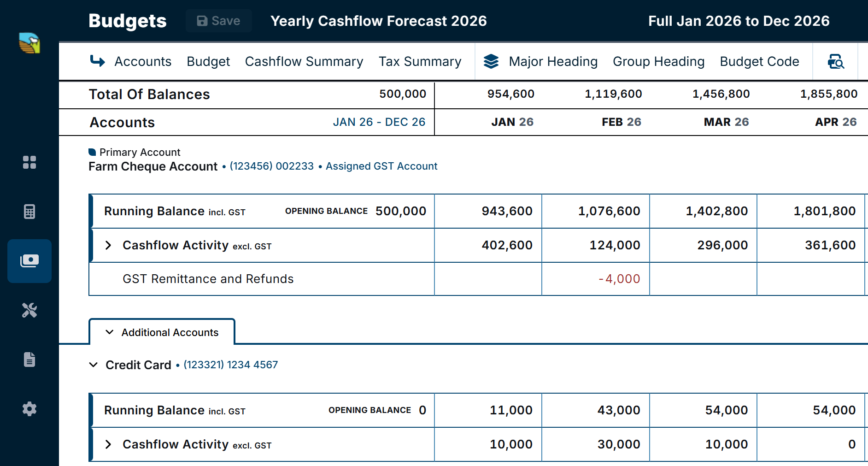The image size is (868, 466).
Task: Collapse the Credit Card account
Action: [x=94, y=365]
